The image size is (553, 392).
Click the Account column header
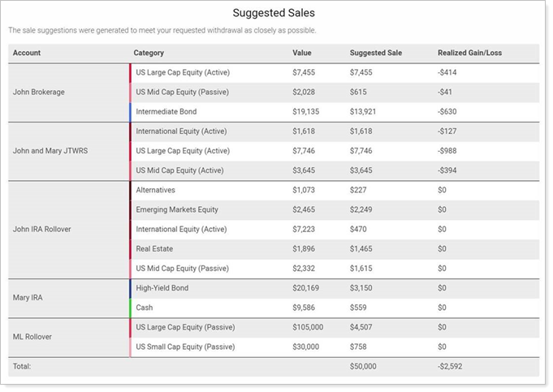tap(27, 54)
